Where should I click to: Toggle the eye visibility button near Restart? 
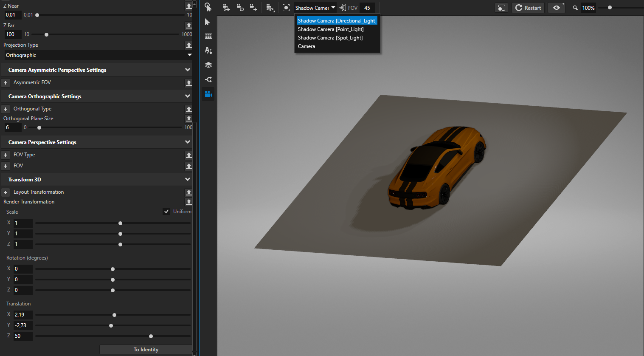(557, 7)
